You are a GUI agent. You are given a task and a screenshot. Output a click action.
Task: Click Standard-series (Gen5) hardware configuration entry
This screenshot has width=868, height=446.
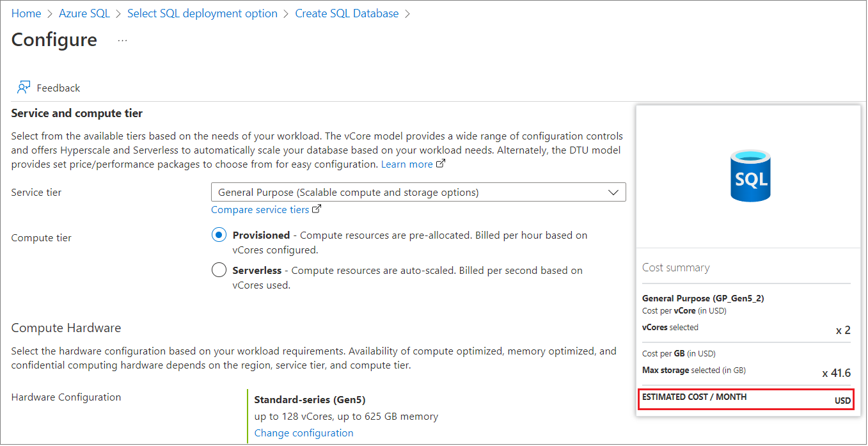coord(310,399)
